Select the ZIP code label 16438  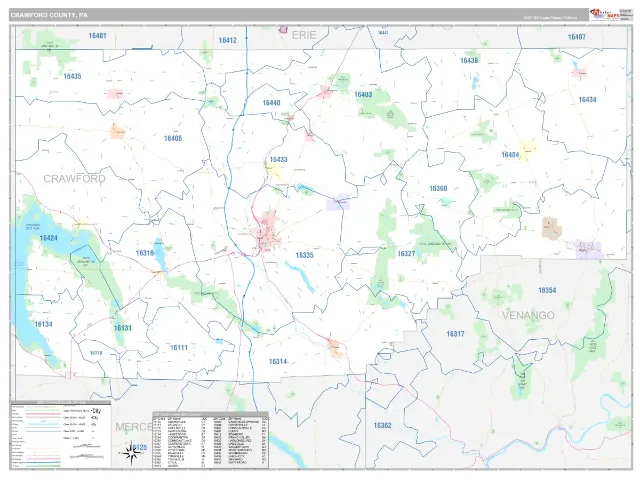pyautogui.click(x=469, y=60)
